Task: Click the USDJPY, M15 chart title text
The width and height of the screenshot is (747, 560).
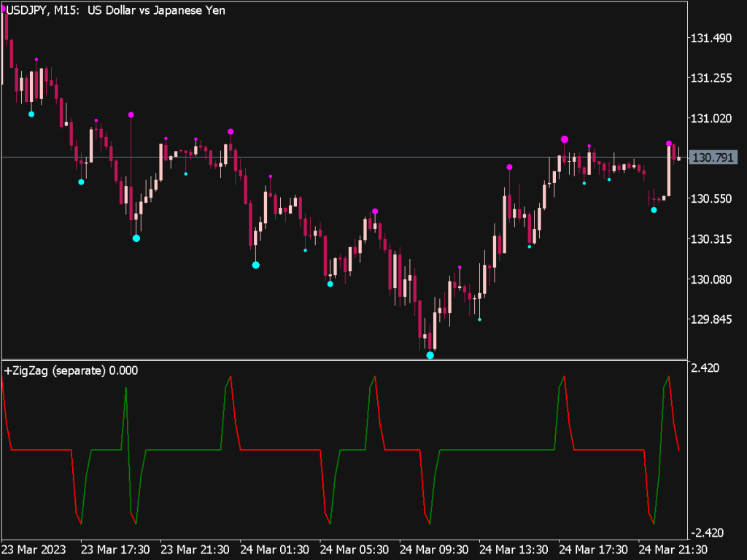Action: click(x=116, y=10)
